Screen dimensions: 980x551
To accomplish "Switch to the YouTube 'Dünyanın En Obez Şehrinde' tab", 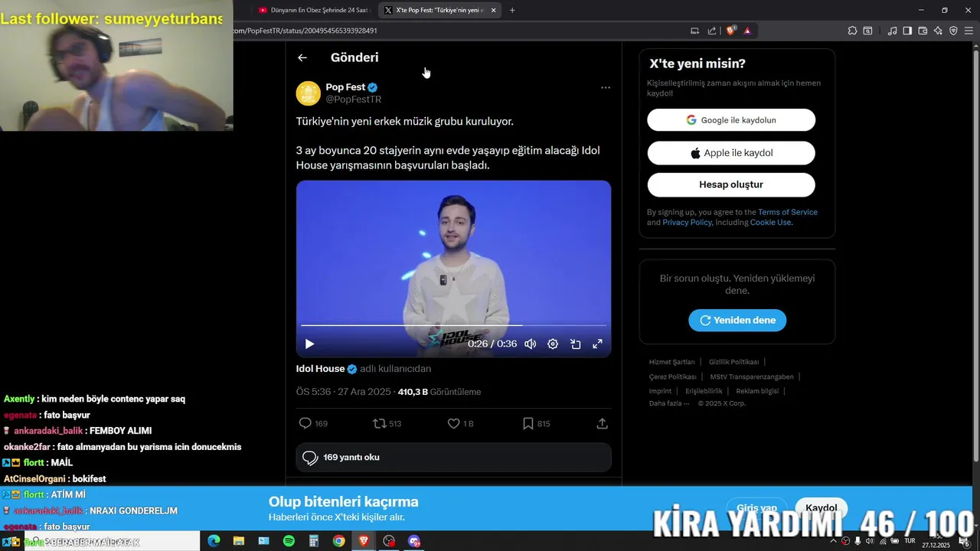I will (x=312, y=10).
